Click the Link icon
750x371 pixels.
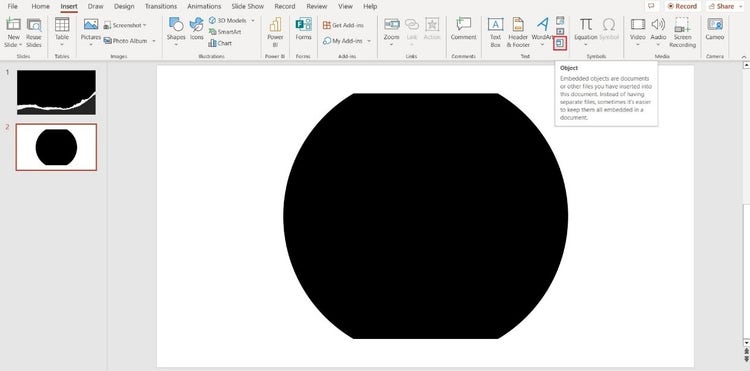(x=412, y=24)
